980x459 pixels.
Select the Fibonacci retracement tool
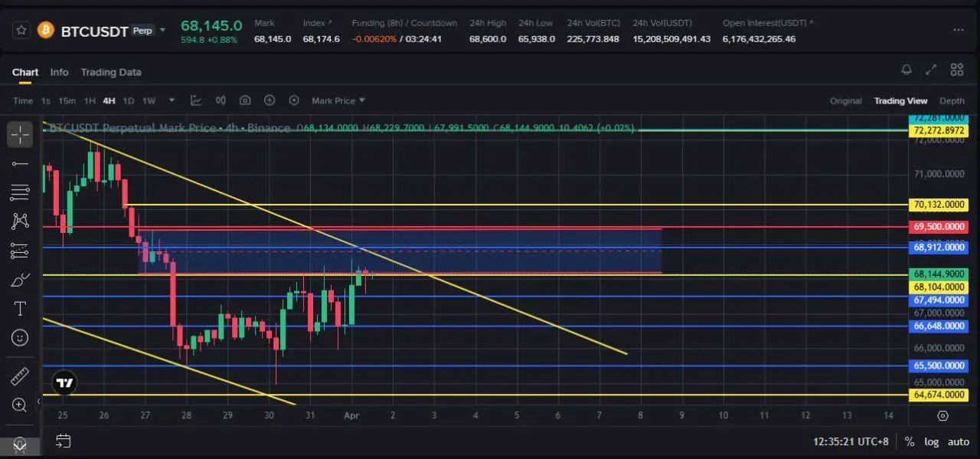pos(20,192)
